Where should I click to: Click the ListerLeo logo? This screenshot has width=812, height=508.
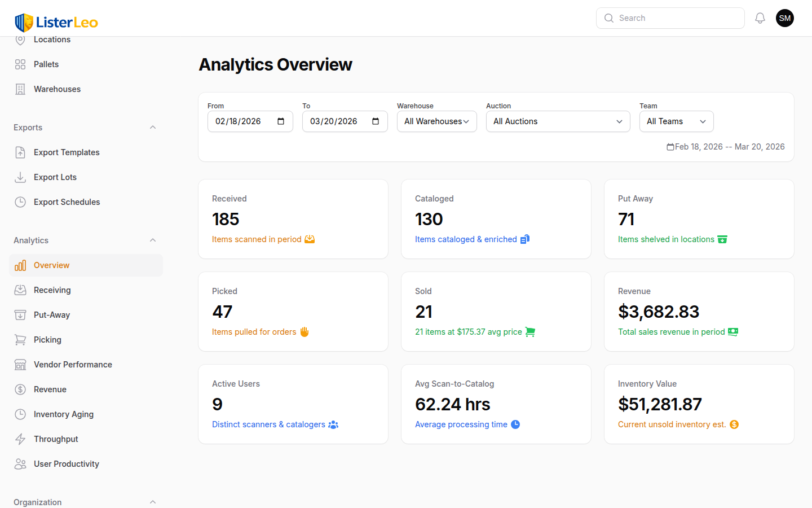[56, 22]
